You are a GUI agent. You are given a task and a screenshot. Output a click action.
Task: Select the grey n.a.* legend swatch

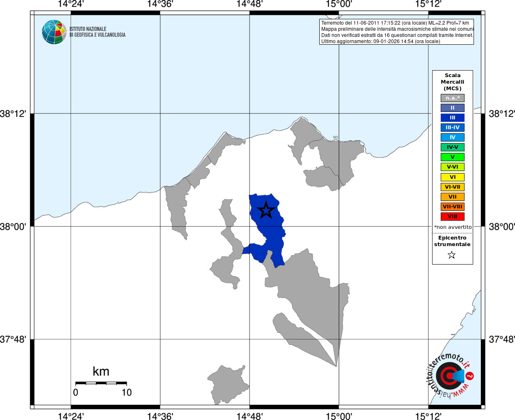(x=453, y=98)
